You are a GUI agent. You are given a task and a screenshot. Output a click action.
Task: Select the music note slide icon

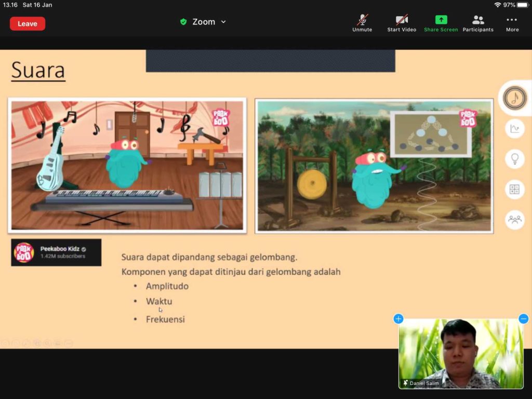(515, 98)
